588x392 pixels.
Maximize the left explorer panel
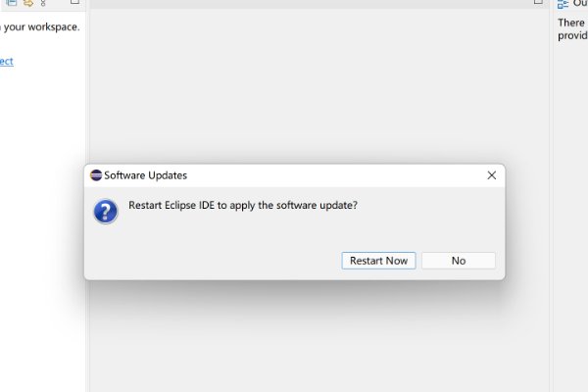click(74, 2)
